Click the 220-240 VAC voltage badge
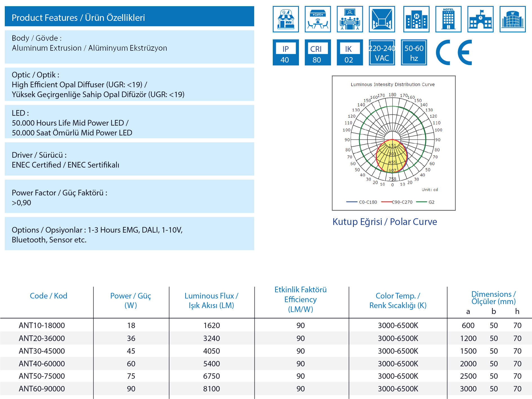532x399 pixels. (382, 52)
